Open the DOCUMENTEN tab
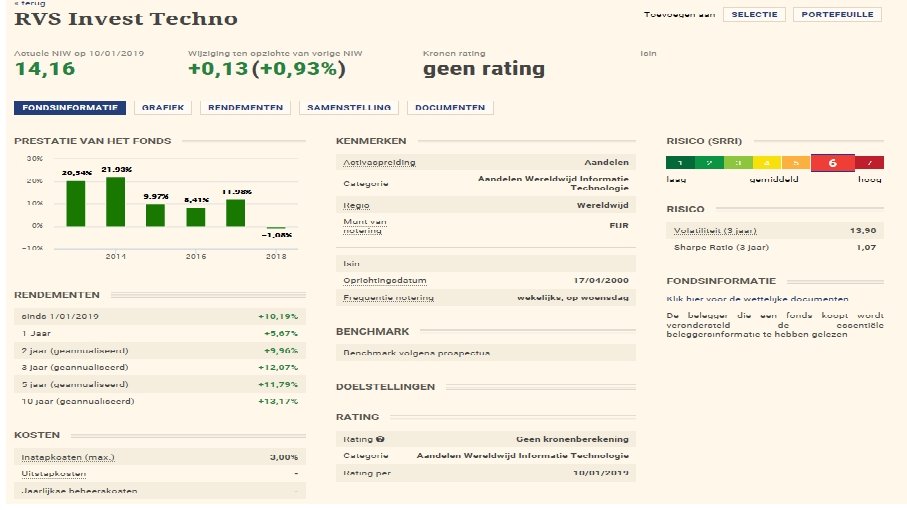The height and width of the screenshot is (510, 907). [450, 108]
